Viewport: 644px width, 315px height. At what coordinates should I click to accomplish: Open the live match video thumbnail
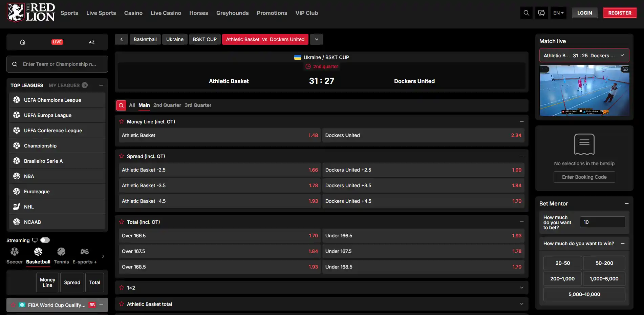tap(584, 91)
